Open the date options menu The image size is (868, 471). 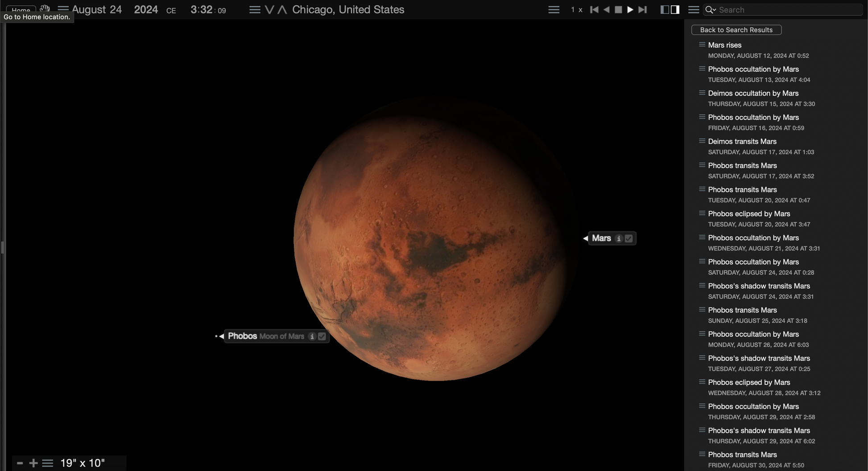coord(63,9)
